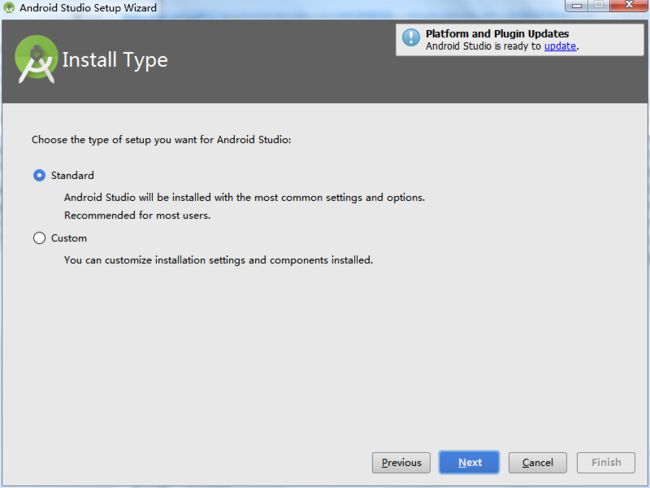Click the Android Studio Setup Wizard title
Screen dimensions: 650x488
[88, 7]
